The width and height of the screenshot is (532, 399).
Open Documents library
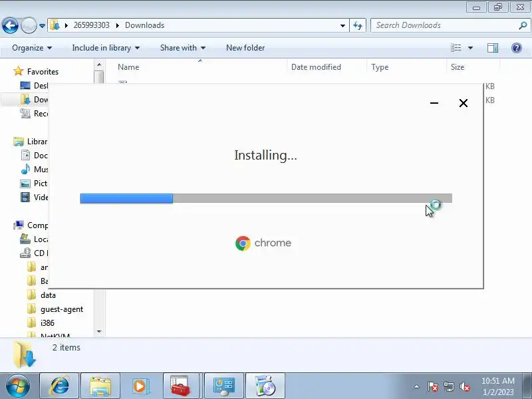(34, 156)
